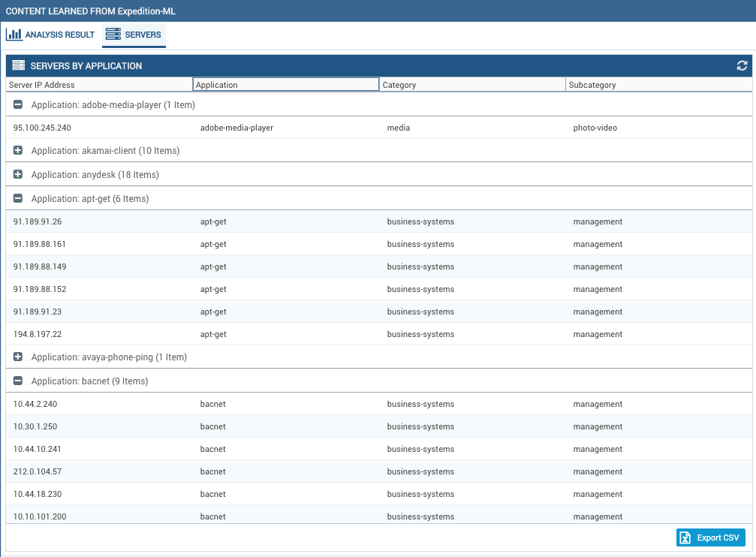Click the Application: anydesk (18 Items) label

pyautogui.click(x=95, y=175)
